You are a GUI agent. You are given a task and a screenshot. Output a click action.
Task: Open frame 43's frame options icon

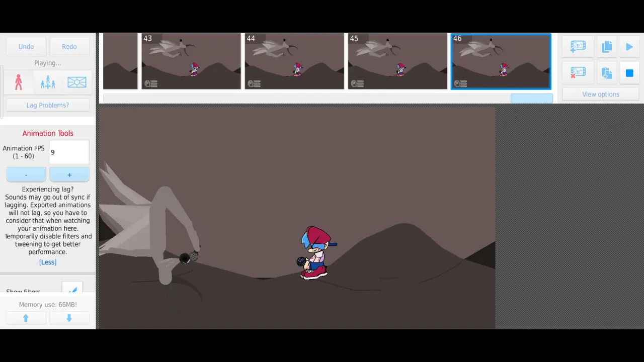[151, 83]
